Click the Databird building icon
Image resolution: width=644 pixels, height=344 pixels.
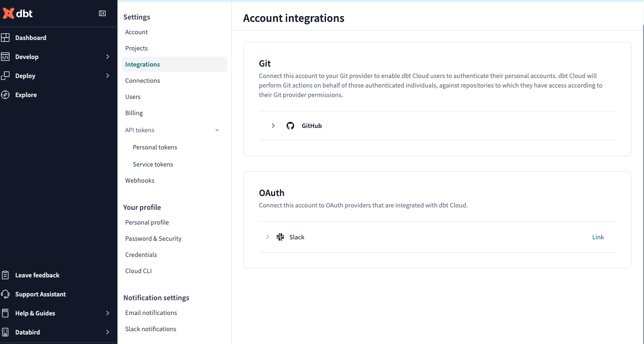point(5,332)
